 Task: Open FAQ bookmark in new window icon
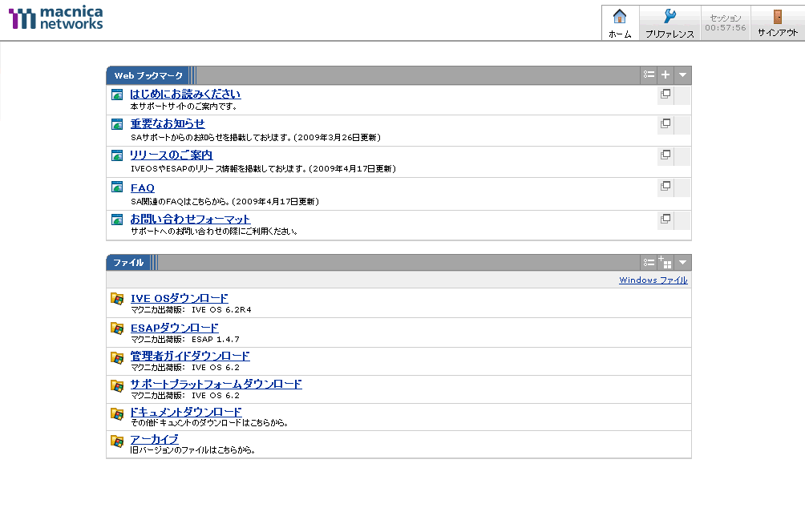[665, 186]
